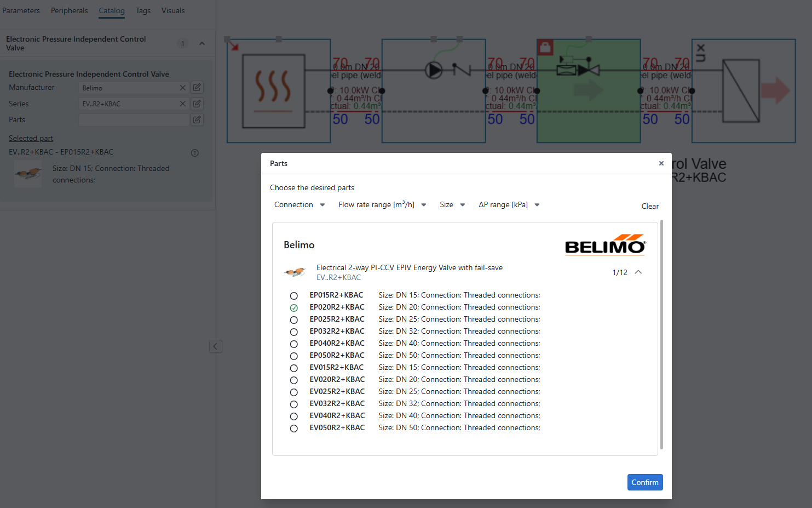Select the EV015R2+KBAC radio button

[294, 368]
